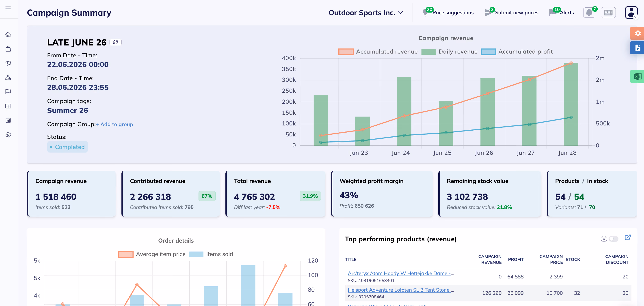Click the keyboard shortcuts icon
Viewport: 644px width, 306px height.
pyautogui.click(x=608, y=13)
